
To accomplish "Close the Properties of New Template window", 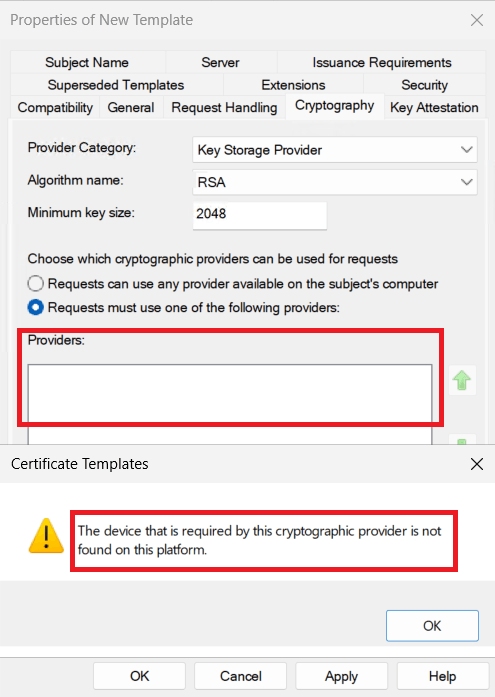I will click(x=476, y=20).
